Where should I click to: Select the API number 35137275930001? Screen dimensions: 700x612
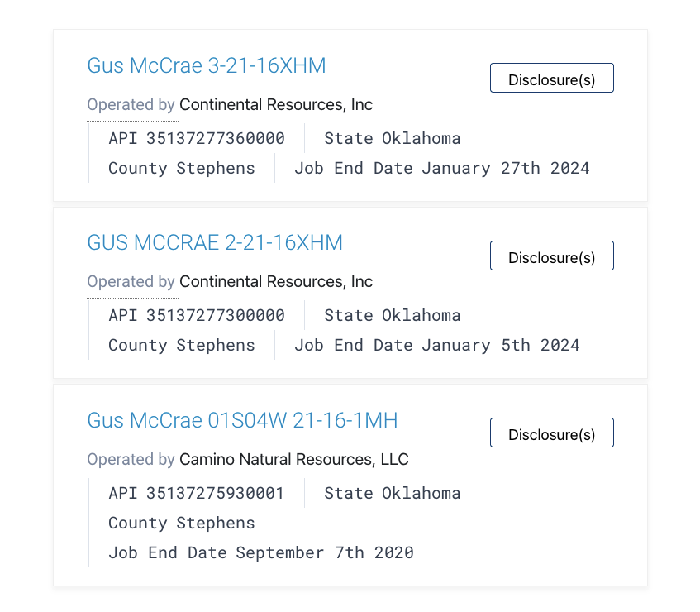(215, 493)
